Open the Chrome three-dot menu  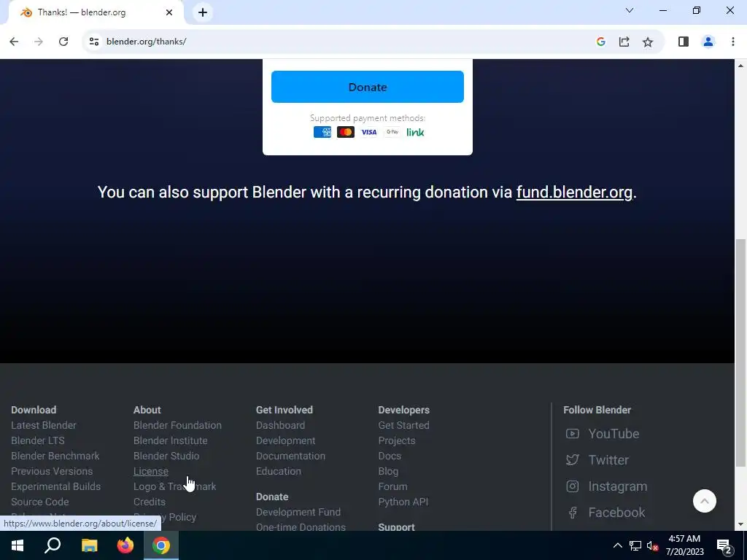pos(732,42)
